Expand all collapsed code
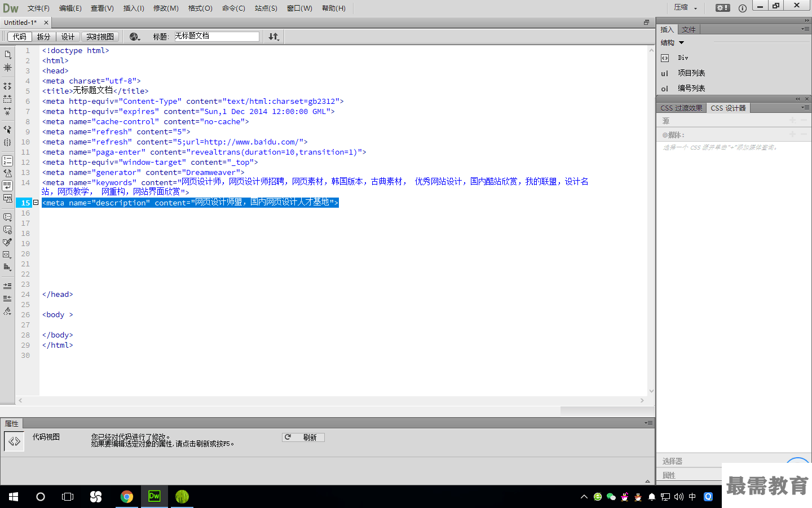Screen dimensions: 812x508 (x=7, y=111)
